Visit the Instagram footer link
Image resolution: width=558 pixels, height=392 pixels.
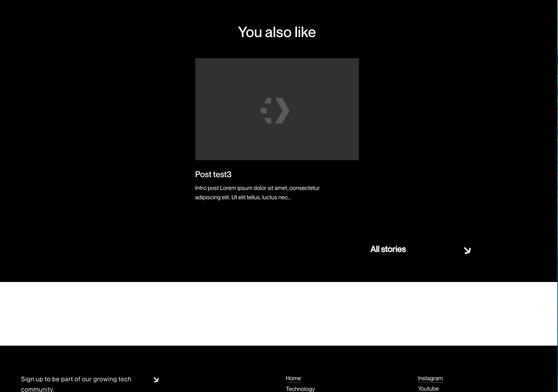[430, 378]
